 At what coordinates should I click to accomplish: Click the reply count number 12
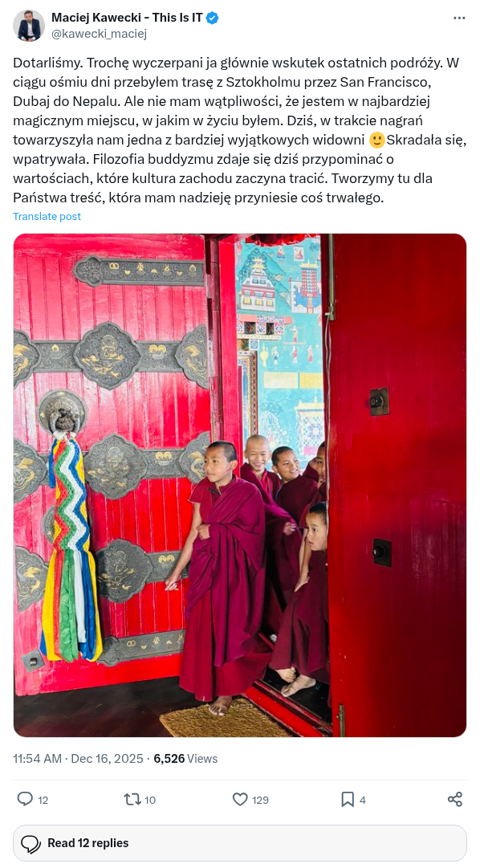(43, 800)
